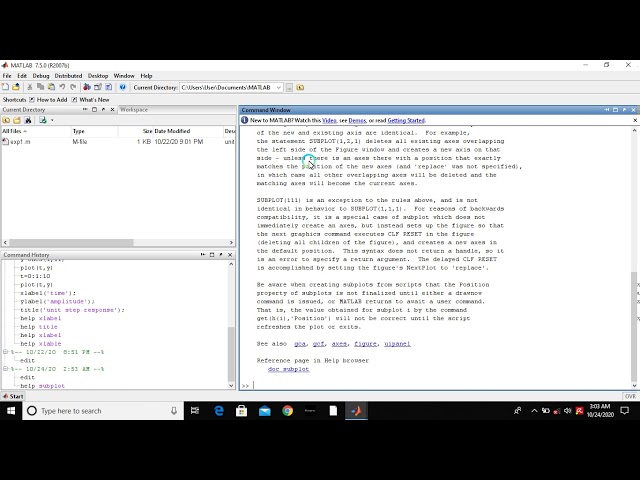Image resolution: width=640 pixels, height=480 pixels.
Task: Click the Copy toolbar icon
Action: pos(40,87)
